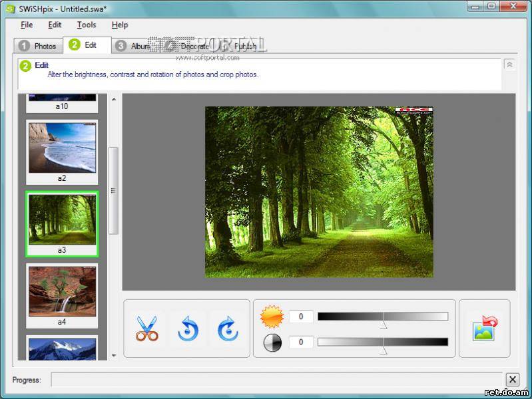The width and height of the screenshot is (532, 399).
Task: Switch to the Album tab
Action: pyautogui.click(x=133, y=46)
